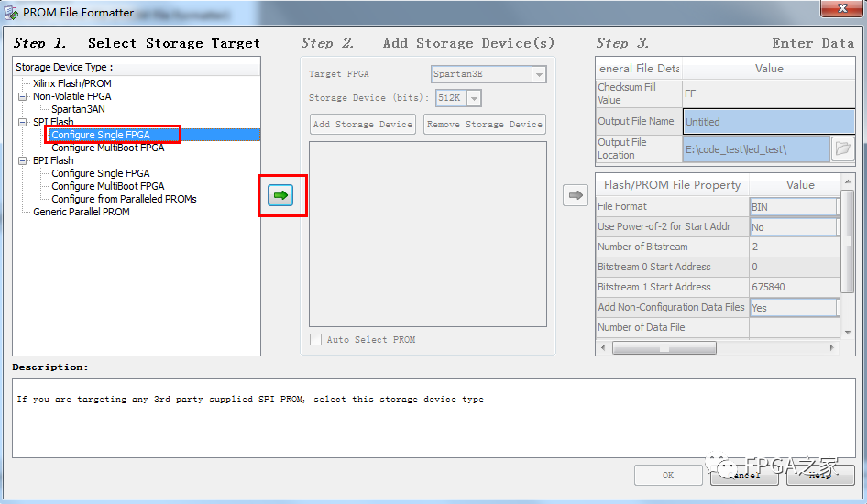
Task: Click the Add Storage Device button
Action: (363, 125)
